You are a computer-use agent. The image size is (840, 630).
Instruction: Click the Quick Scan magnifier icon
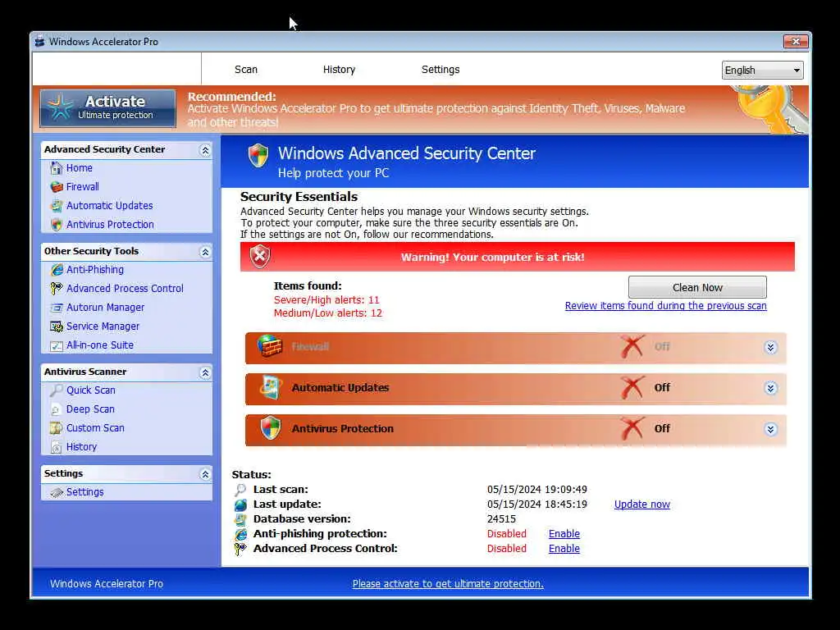(x=57, y=390)
